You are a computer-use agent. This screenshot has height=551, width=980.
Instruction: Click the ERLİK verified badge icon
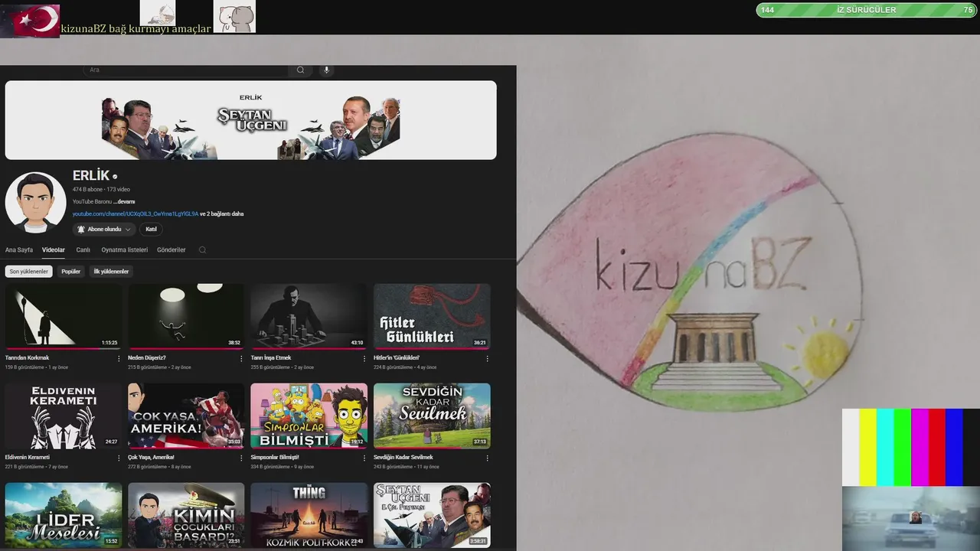coord(115,177)
